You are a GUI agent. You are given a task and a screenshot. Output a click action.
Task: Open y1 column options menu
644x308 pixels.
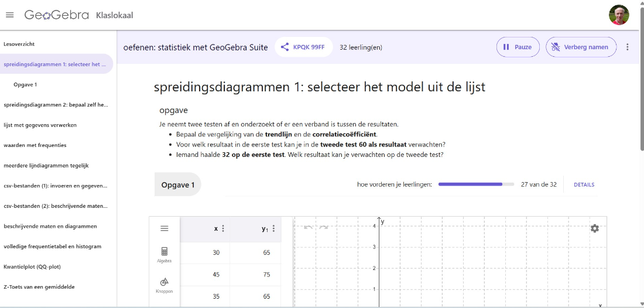coord(273,228)
